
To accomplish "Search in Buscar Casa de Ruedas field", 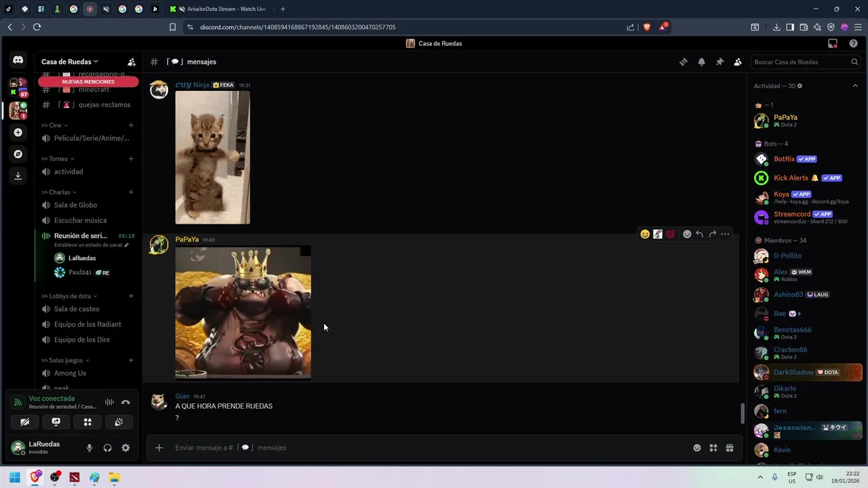I will [805, 62].
